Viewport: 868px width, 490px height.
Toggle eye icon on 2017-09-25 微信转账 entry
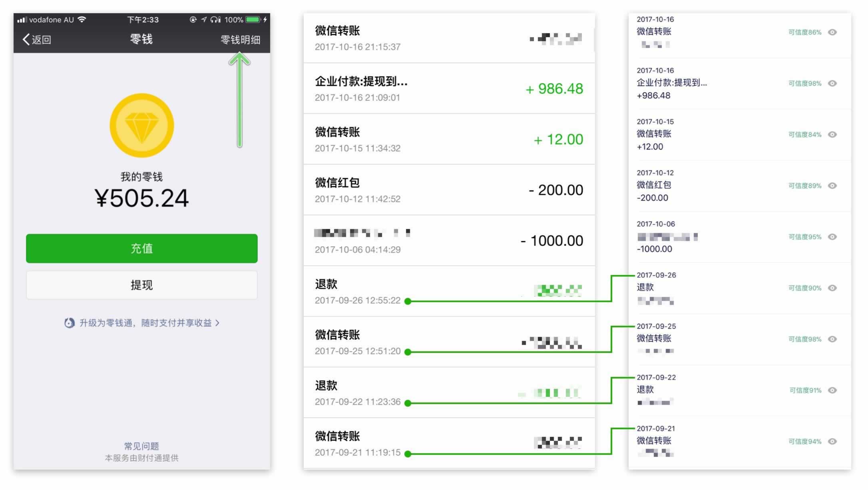point(832,339)
